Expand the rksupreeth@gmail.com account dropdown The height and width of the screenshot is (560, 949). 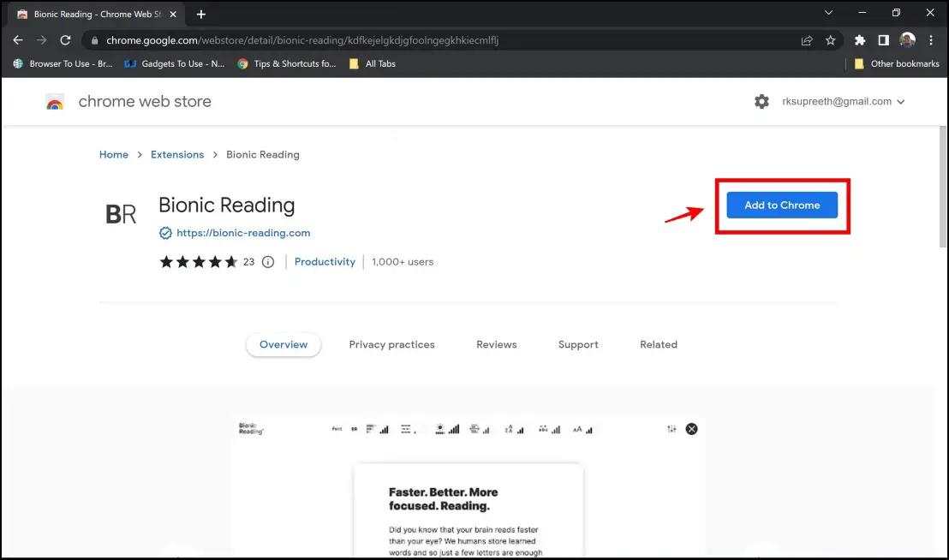point(843,102)
